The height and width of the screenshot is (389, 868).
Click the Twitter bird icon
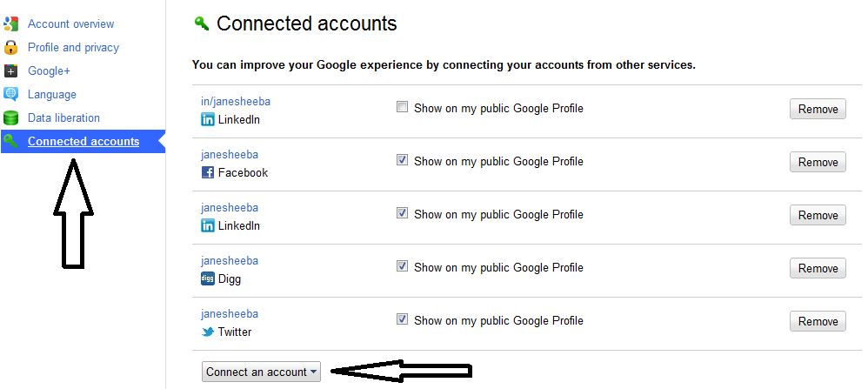pyautogui.click(x=208, y=332)
